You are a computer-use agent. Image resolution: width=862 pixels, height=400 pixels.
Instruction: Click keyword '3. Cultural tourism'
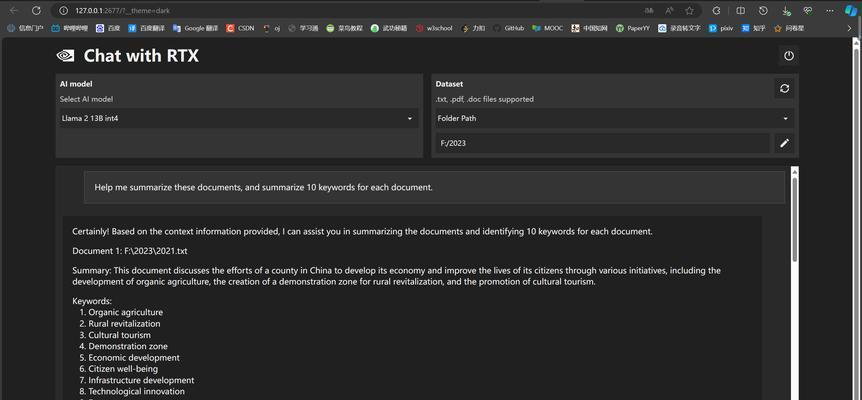point(115,335)
